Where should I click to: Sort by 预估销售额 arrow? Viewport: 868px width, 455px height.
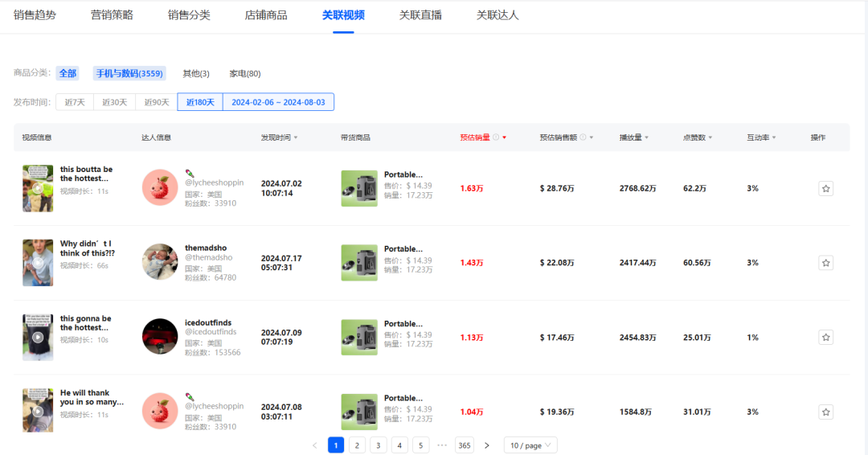coord(592,137)
